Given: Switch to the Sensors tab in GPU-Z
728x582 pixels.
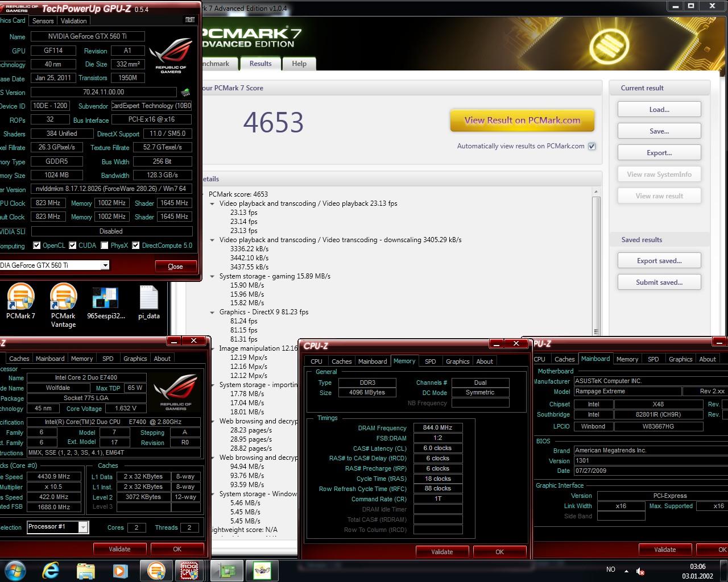Looking at the screenshot, I should (x=43, y=21).
